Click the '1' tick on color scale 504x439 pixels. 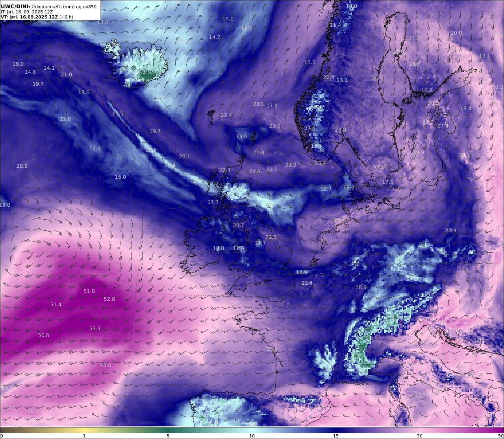coord(84,436)
